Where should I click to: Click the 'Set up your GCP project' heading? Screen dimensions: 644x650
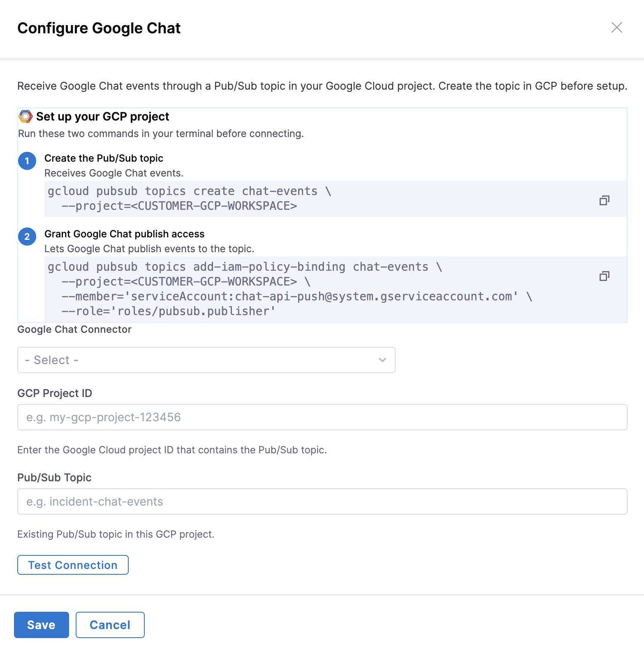click(x=103, y=117)
